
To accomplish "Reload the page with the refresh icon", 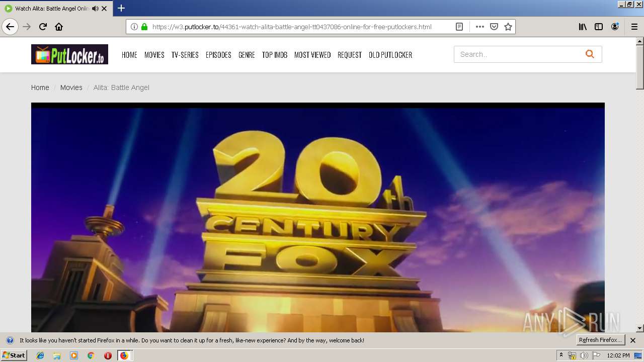I will click(x=43, y=27).
